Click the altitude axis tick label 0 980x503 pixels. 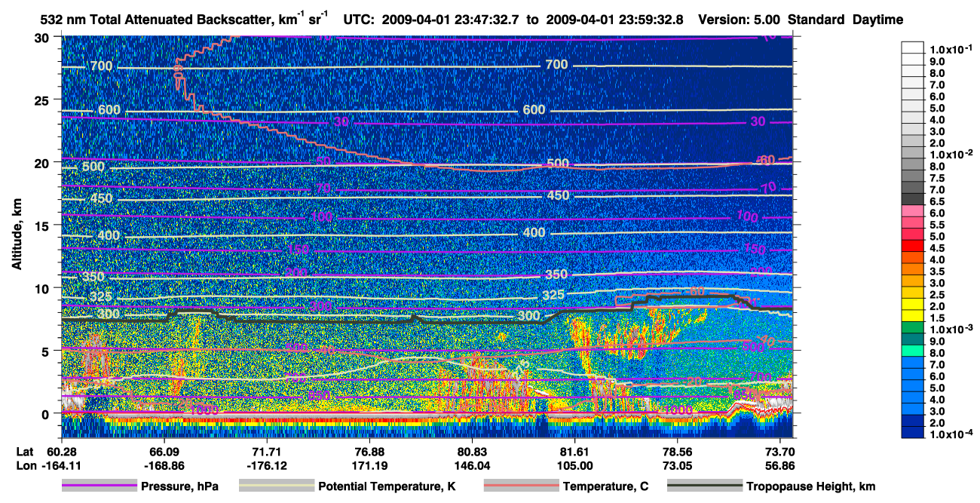click(47, 413)
